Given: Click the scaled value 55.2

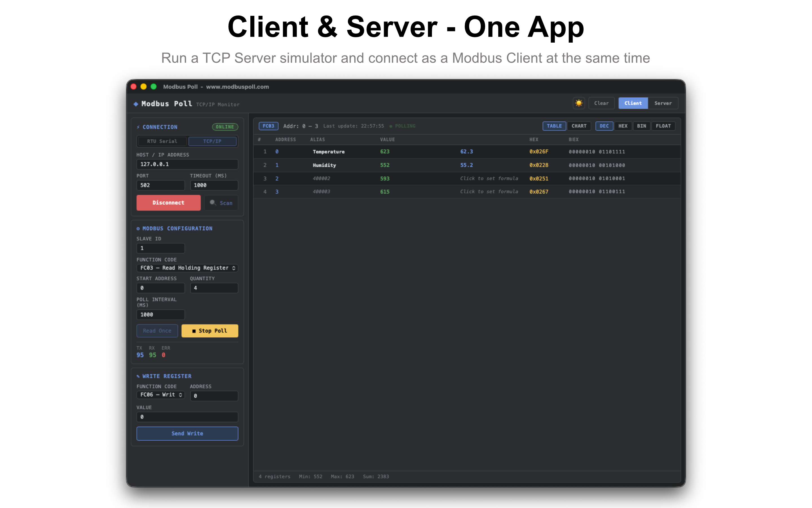Looking at the screenshot, I should coord(466,165).
